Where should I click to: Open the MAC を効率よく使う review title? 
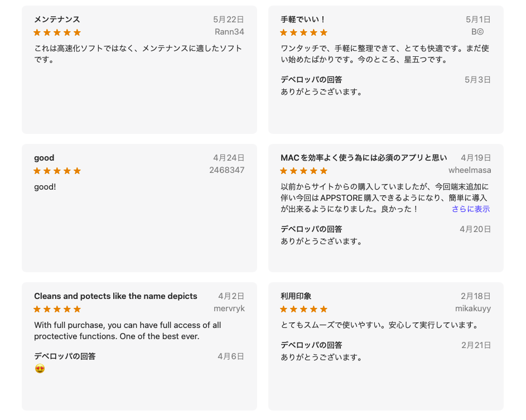pos(364,158)
